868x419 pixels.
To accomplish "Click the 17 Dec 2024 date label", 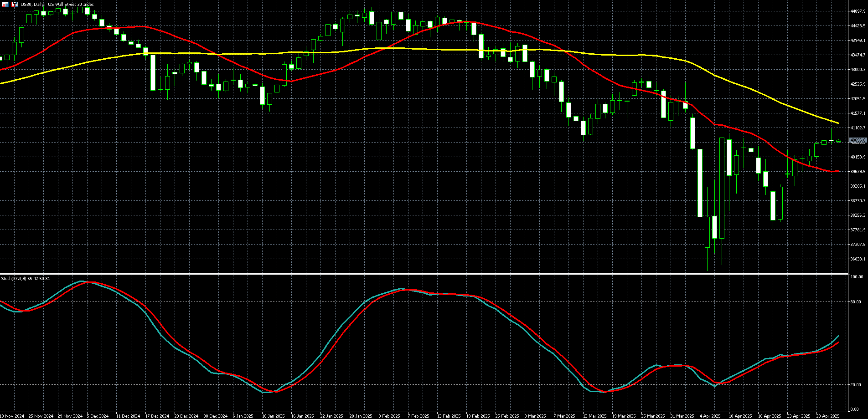I will pyautogui.click(x=157, y=416).
